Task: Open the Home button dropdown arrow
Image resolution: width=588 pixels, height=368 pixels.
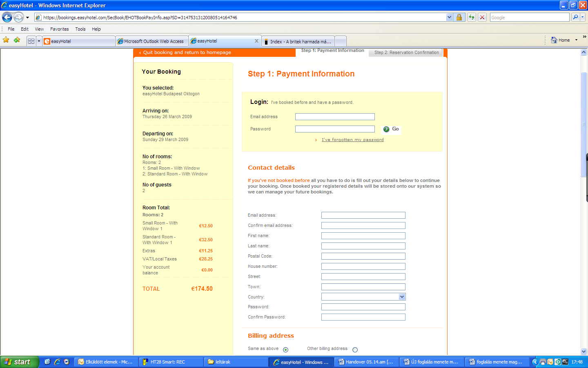Action: click(x=576, y=40)
